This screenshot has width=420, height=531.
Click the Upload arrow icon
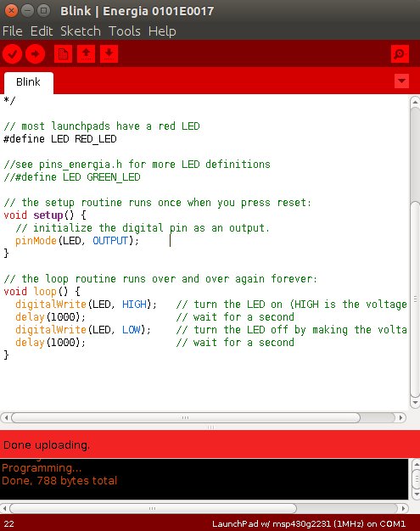point(36,53)
